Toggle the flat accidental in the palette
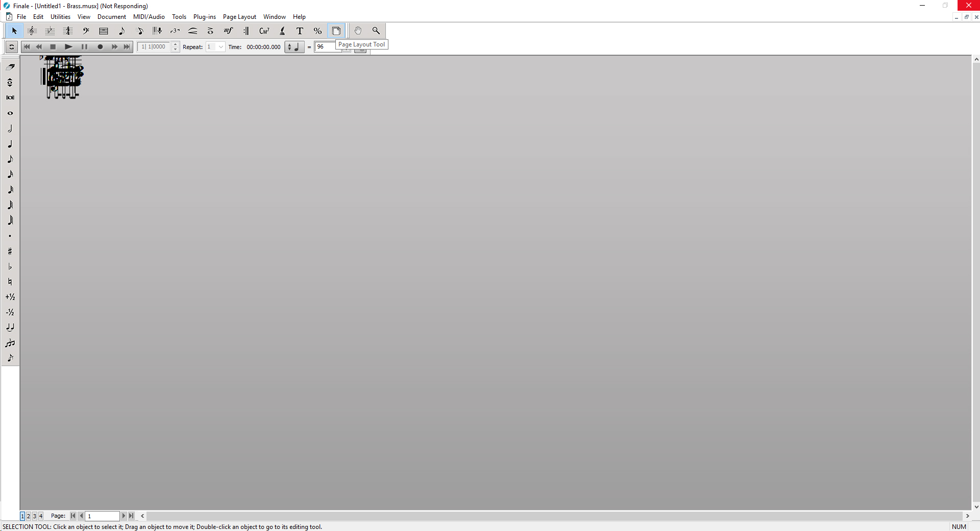This screenshot has height=531, width=980. (x=10, y=267)
